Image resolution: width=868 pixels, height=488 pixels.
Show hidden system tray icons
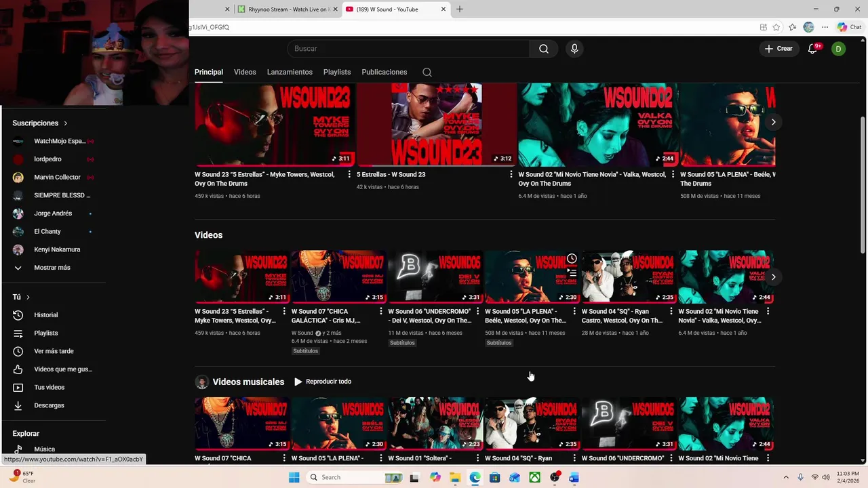(x=787, y=477)
